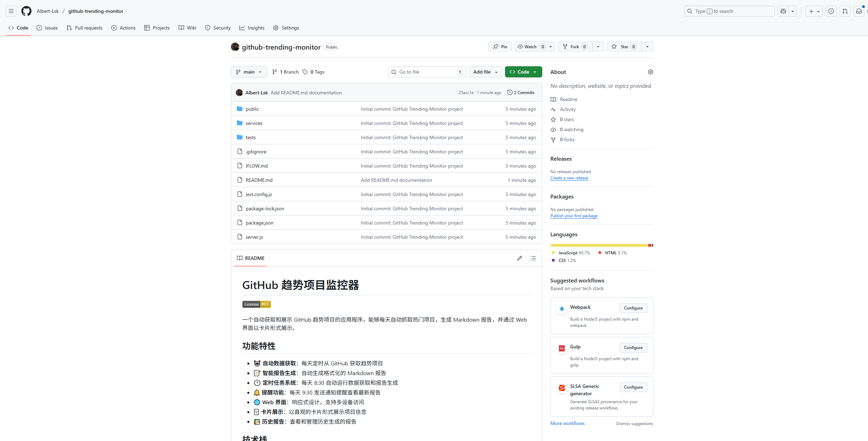Open the About section settings gear
The image size is (868, 441).
(x=650, y=72)
